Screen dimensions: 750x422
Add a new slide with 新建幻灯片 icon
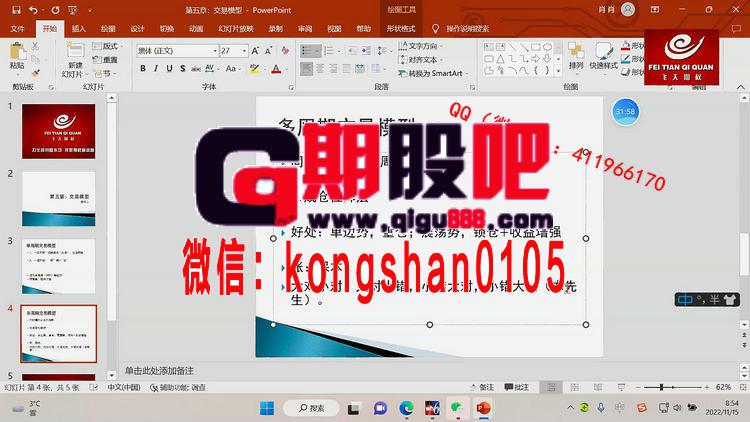75,50
